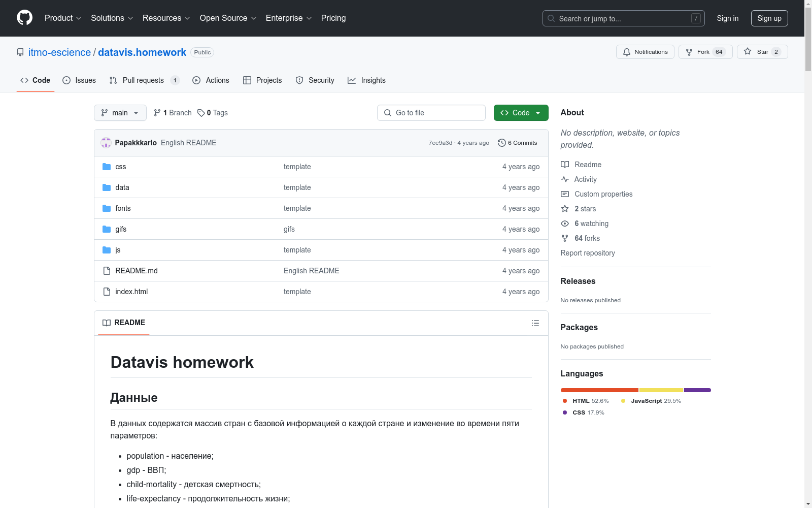Click the JavaScript 29.5% language link
The width and height of the screenshot is (812, 508).
pos(651,401)
